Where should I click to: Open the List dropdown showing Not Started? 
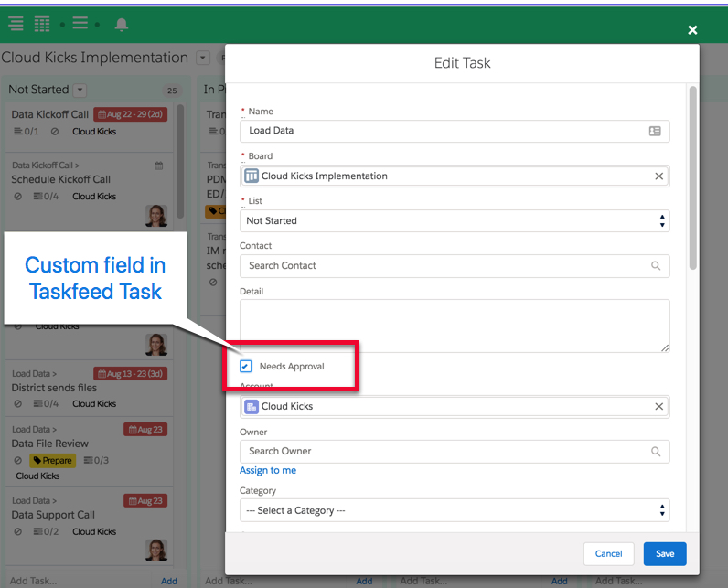[455, 221]
